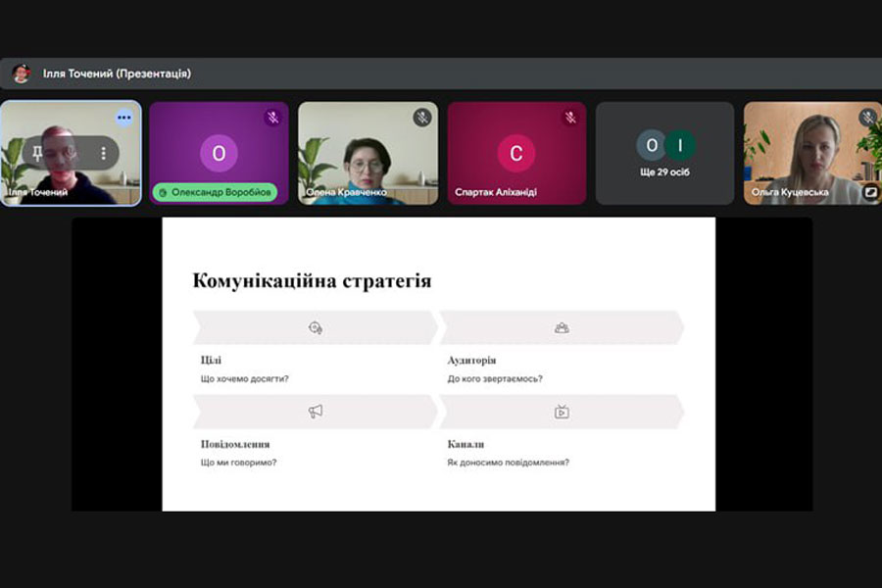Click the text Як доносимо повідомлення?
Image resolution: width=882 pixels, height=588 pixels.
pos(508,463)
